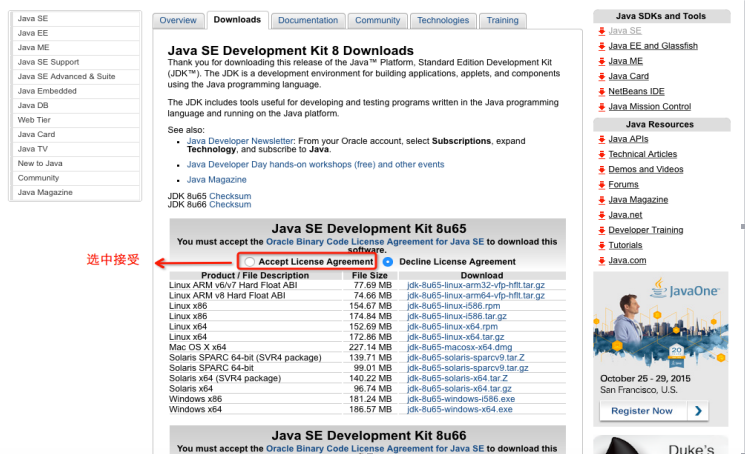The image size is (745, 454).
Task: Select Accept License Agreement radio button
Action: 250,262
